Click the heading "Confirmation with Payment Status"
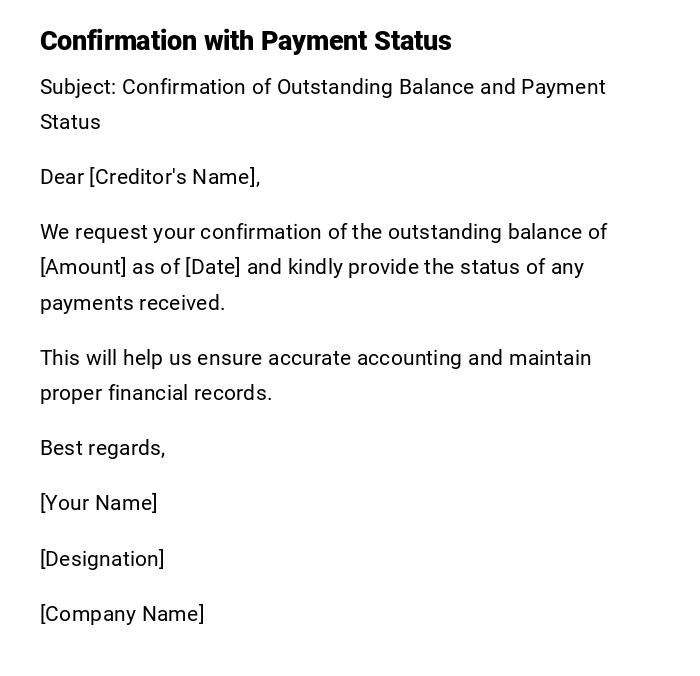The height and width of the screenshot is (676, 700). 245,41
